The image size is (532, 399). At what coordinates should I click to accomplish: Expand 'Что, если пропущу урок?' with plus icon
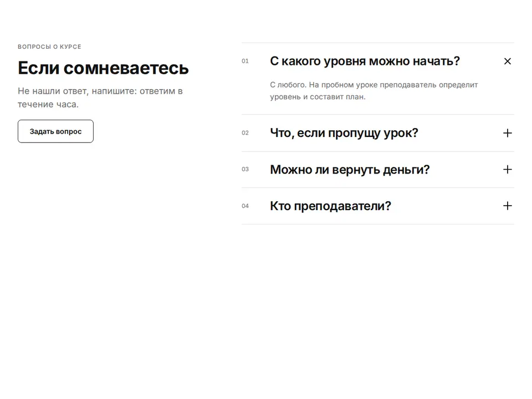(x=507, y=133)
